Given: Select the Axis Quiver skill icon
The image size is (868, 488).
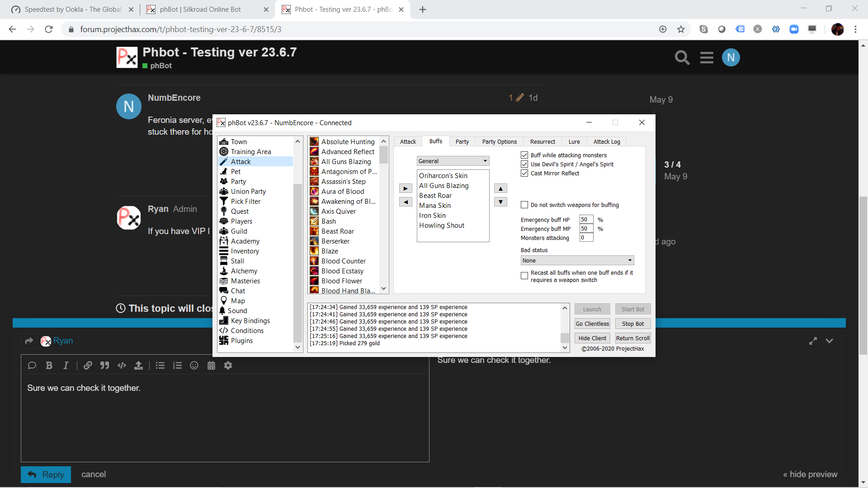Looking at the screenshot, I should 314,211.
